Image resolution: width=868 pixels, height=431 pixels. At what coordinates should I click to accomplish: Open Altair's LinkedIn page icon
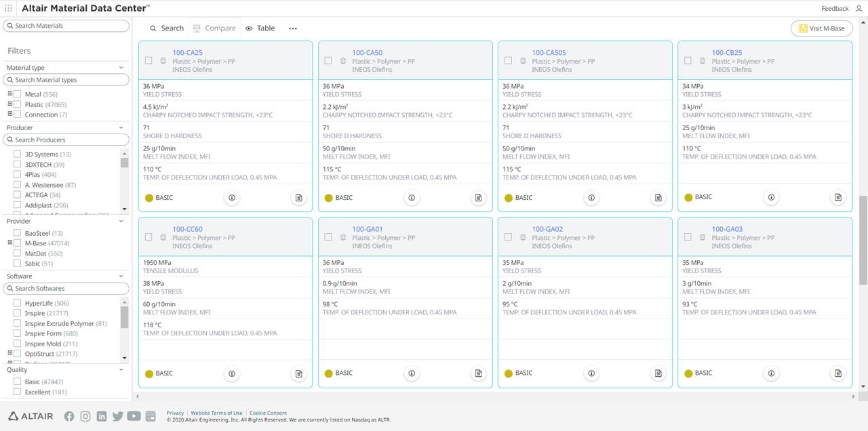pos(102,416)
